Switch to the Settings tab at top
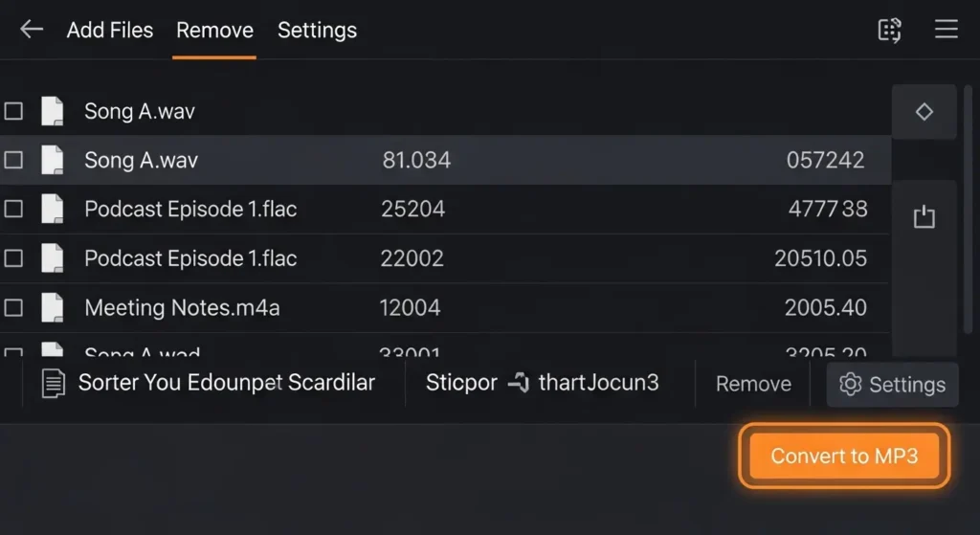980x535 pixels. pyautogui.click(x=317, y=31)
